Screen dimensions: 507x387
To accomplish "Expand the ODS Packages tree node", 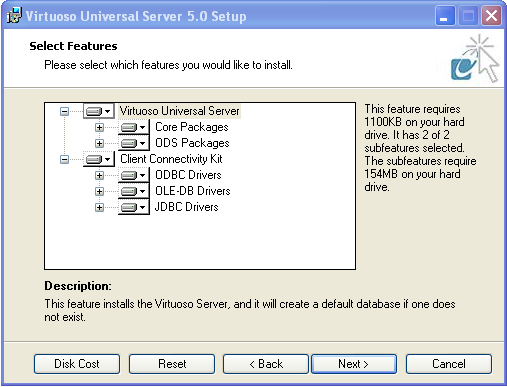I will click(x=99, y=143).
